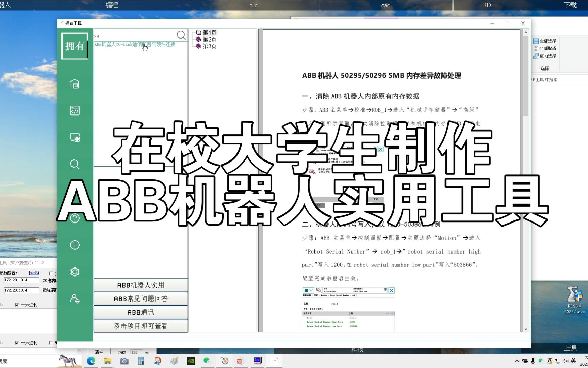This screenshot has height=368, width=588.
Task: Click the ABB常见问题回答 button
Action: pyautogui.click(x=141, y=298)
